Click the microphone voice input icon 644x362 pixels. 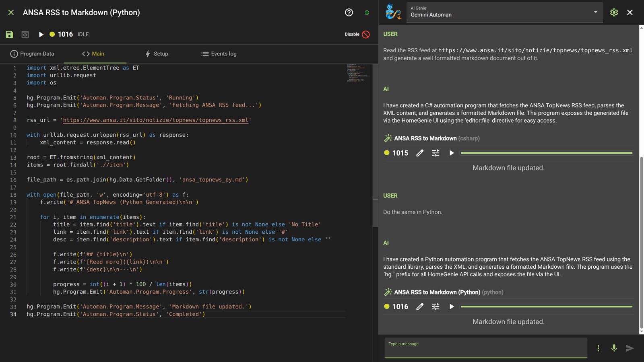click(x=614, y=348)
